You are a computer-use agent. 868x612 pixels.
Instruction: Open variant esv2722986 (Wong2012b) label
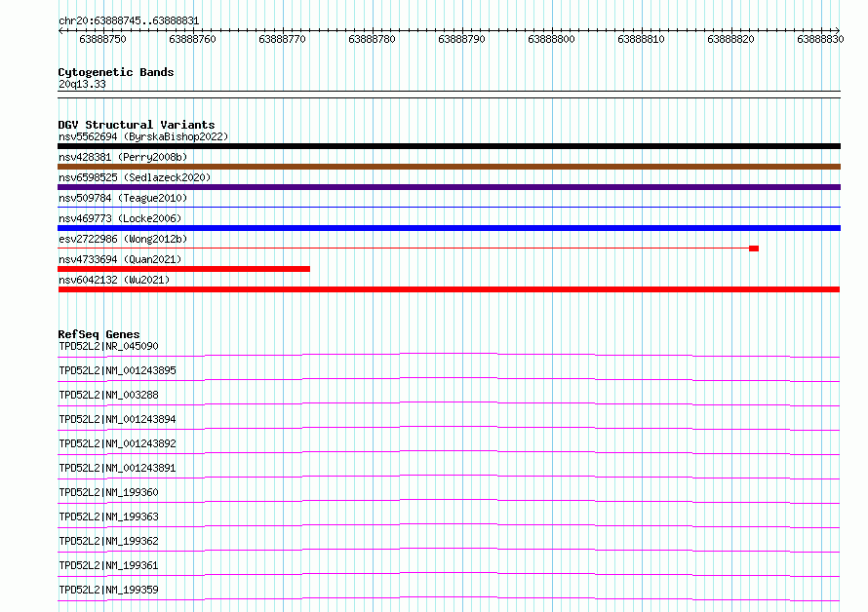pyautogui.click(x=123, y=239)
